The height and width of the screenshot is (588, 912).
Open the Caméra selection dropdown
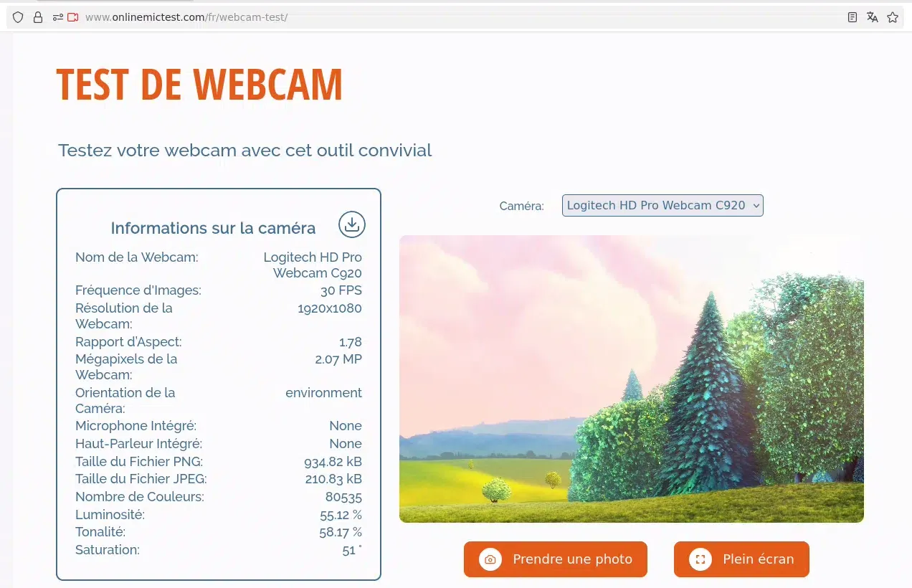point(662,205)
